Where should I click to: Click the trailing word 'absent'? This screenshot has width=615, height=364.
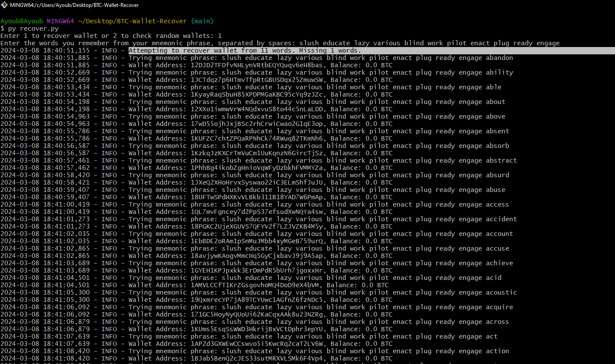point(498,131)
